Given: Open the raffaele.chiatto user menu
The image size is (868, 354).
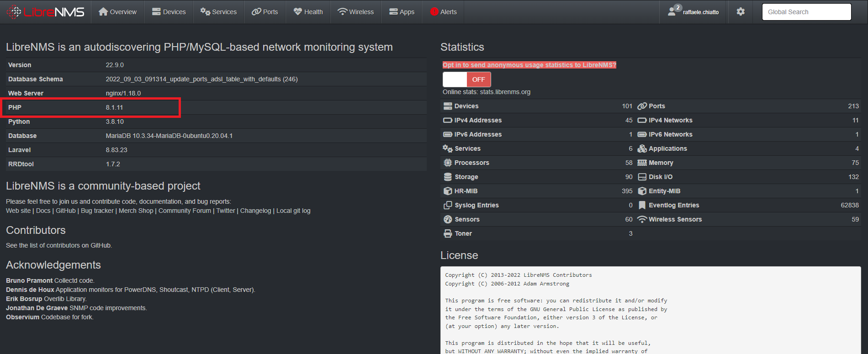Looking at the screenshot, I should tap(693, 12).
